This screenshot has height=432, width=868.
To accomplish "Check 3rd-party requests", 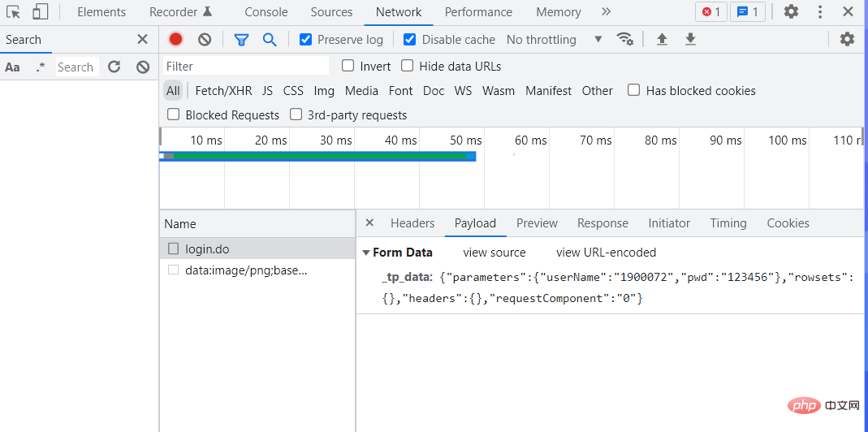I will 296,114.
